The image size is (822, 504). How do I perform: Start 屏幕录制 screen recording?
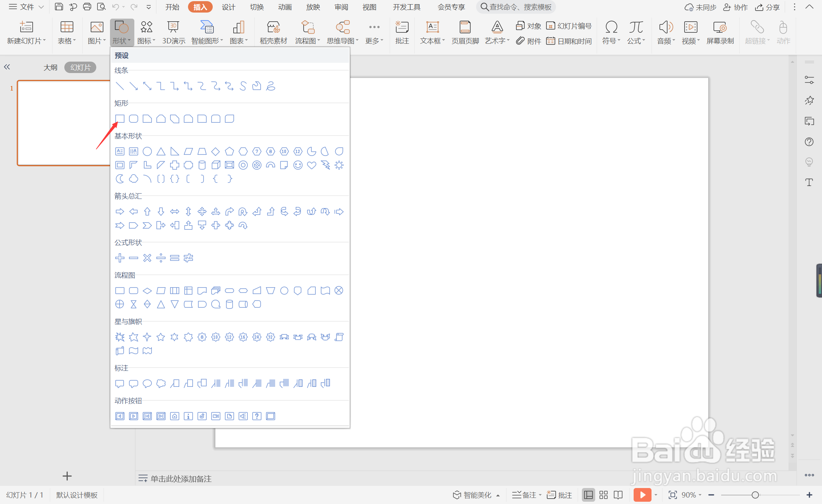(720, 33)
